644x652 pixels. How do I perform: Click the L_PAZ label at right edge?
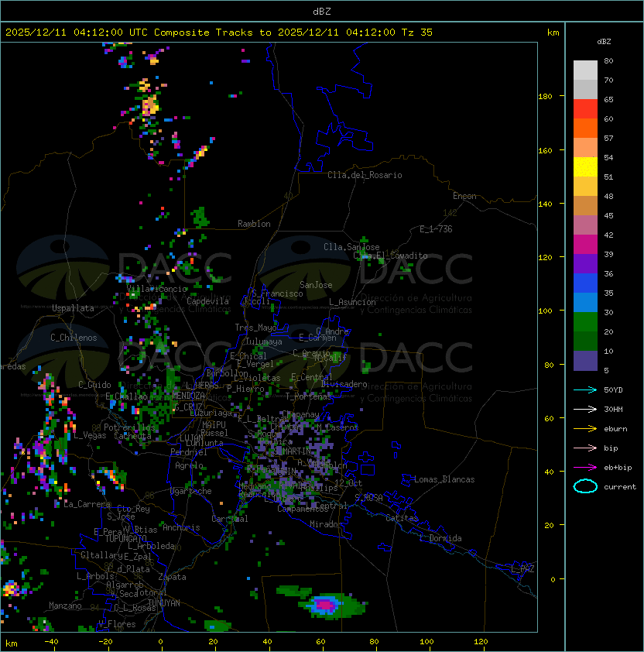522,569
